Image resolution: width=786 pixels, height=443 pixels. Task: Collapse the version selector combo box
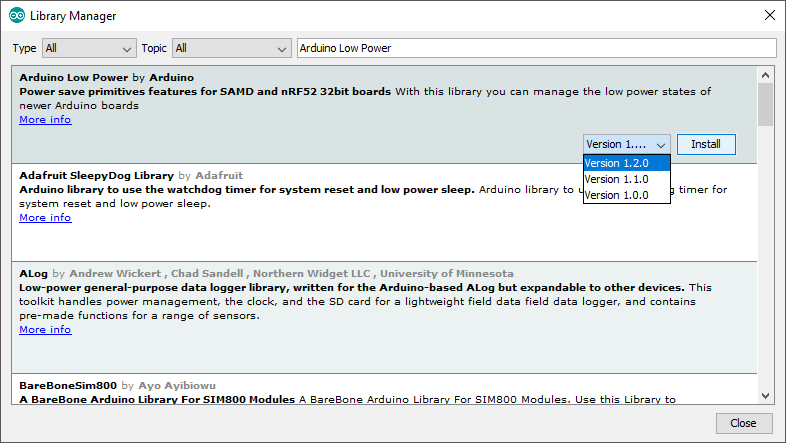626,144
